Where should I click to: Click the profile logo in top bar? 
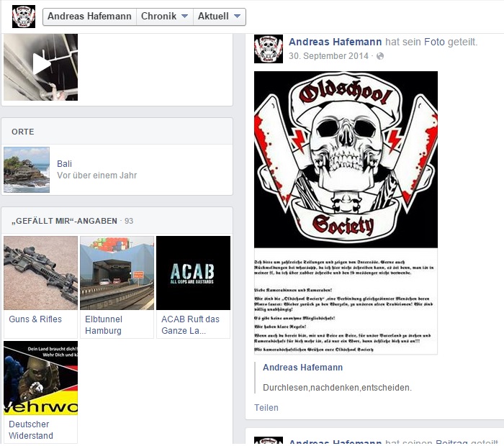point(24,17)
